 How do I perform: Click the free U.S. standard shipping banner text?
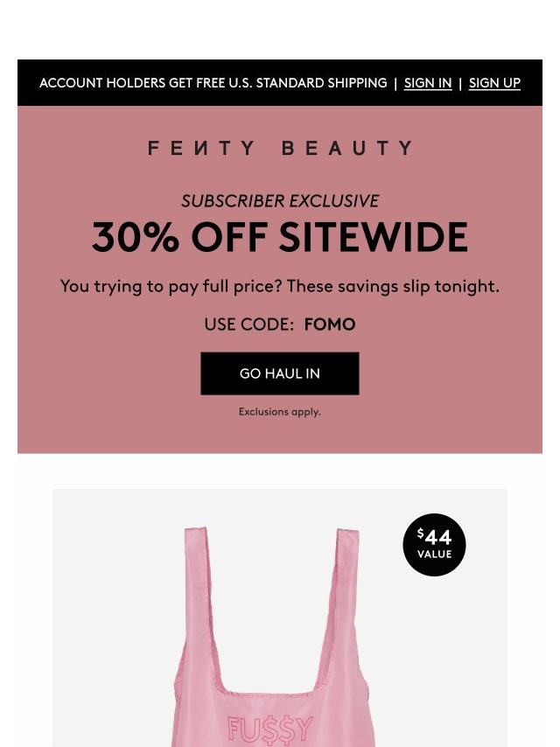tap(213, 83)
